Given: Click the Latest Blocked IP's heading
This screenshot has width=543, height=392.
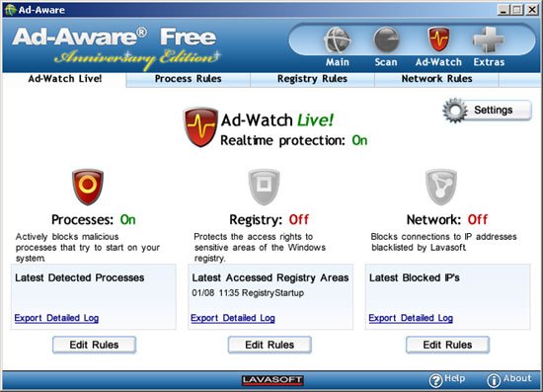Looking at the screenshot, I should 415,277.
